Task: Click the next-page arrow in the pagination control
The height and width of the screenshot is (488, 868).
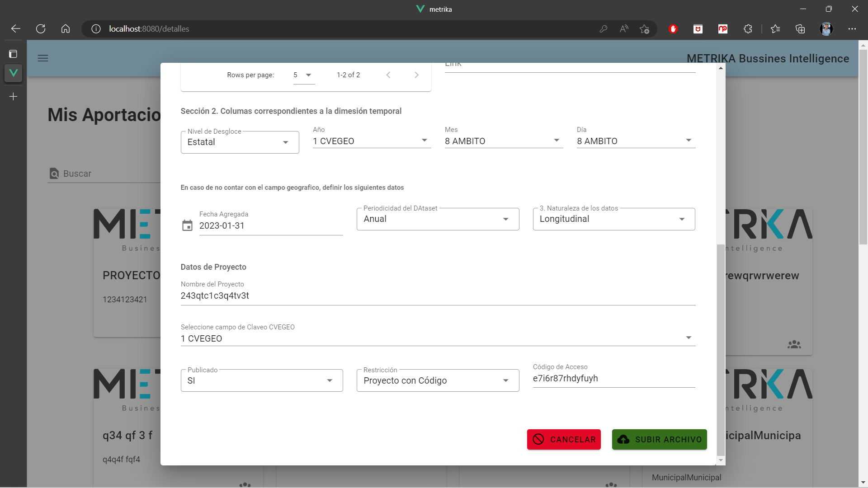Action: point(416,75)
